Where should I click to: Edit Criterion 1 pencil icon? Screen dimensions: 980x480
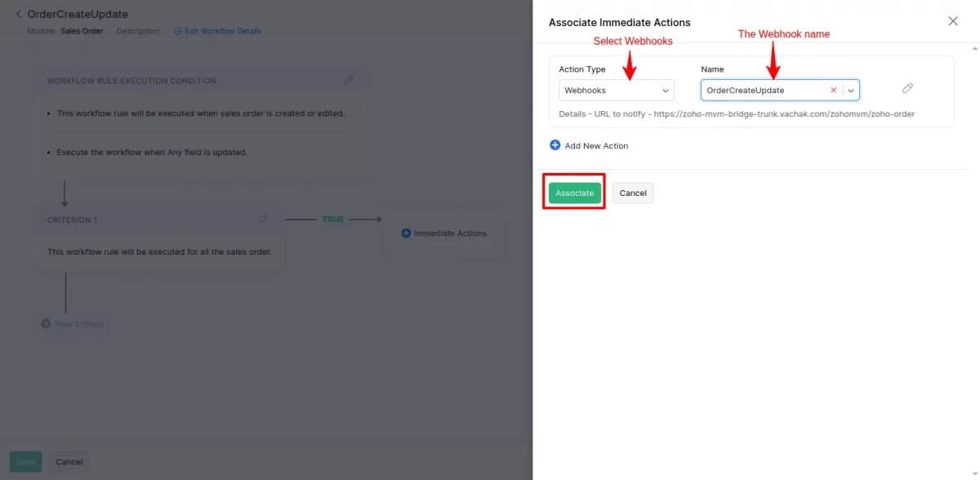[x=263, y=219]
